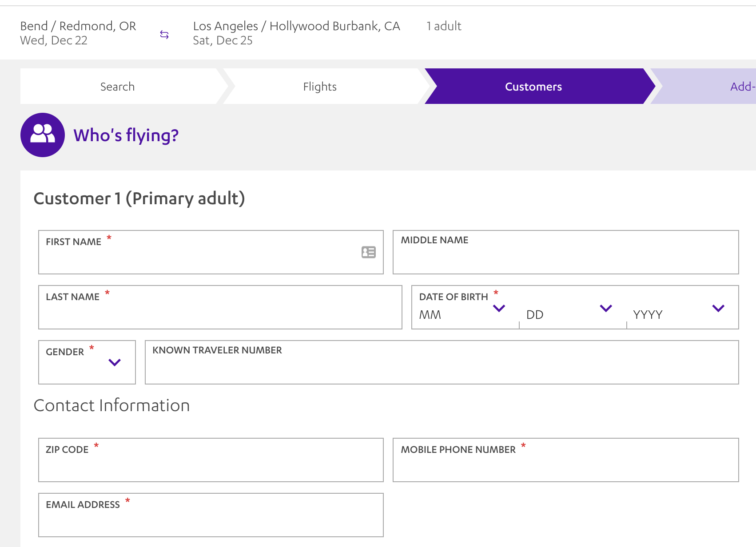The image size is (756, 547).
Task: Select the Customers step tab
Action: coord(533,87)
